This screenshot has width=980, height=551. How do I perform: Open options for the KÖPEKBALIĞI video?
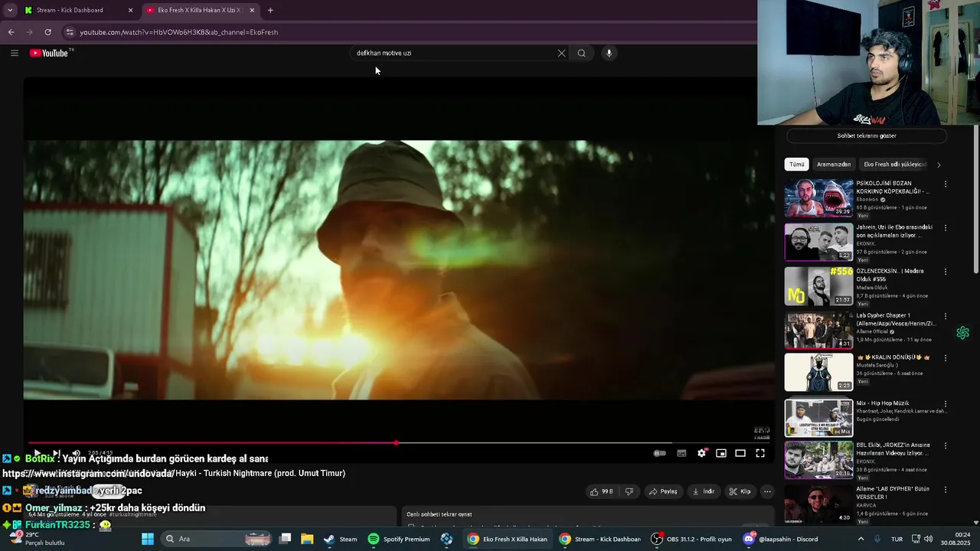click(x=946, y=184)
